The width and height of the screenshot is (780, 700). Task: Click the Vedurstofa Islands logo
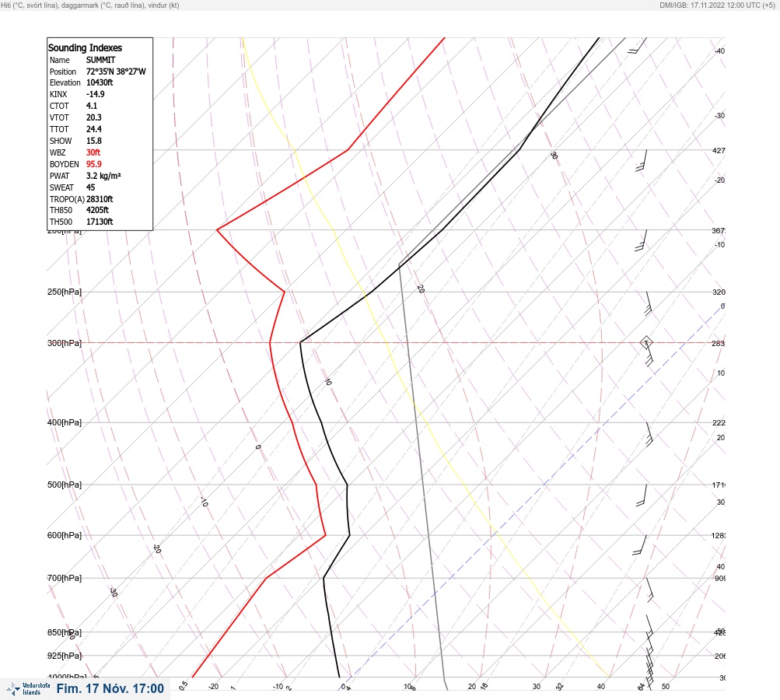(28, 688)
